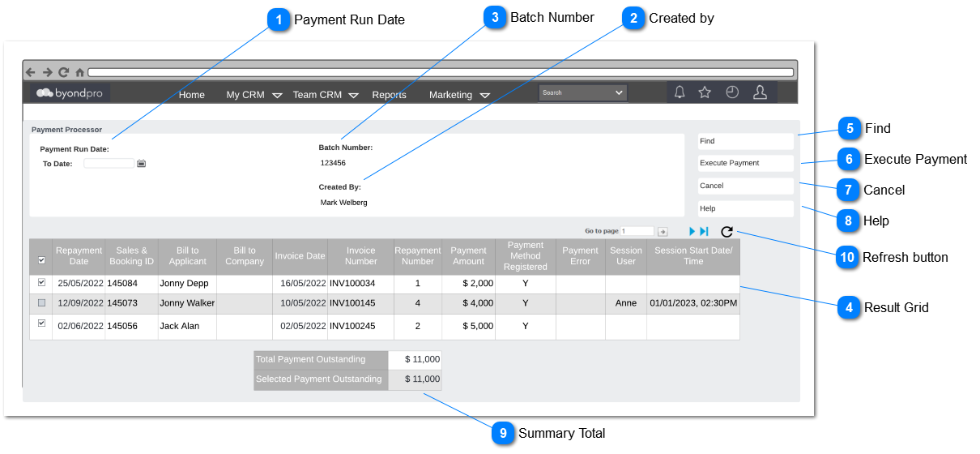Select booking ID 145073
This screenshot has height=454, width=980.
click(x=122, y=303)
